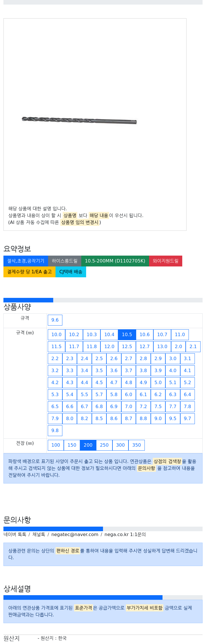This screenshot has width=206, height=644.
Task: Click the negatec@naver.com contact email
Action: coord(75,534)
